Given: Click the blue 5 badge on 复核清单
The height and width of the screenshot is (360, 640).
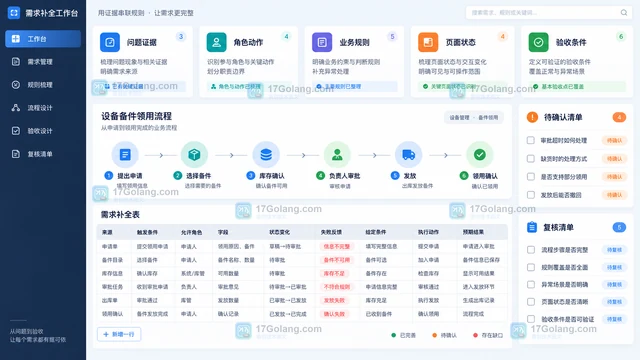Looking at the screenshot, I should (x=619, y=227).
